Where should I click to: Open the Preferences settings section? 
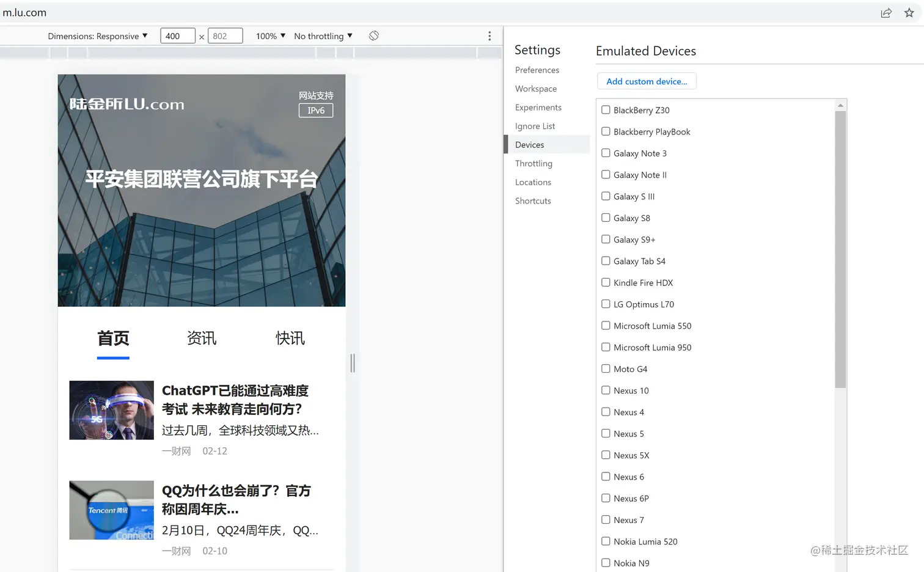537,70
